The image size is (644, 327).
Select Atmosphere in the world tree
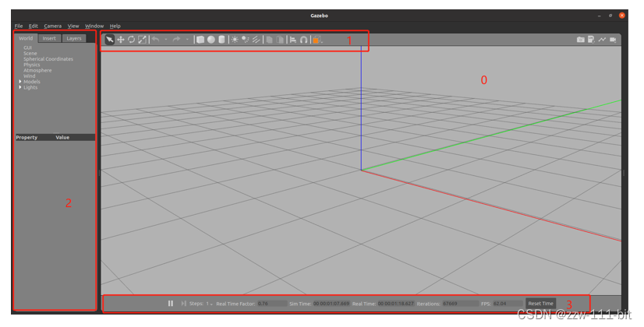[x=37, y=71]
